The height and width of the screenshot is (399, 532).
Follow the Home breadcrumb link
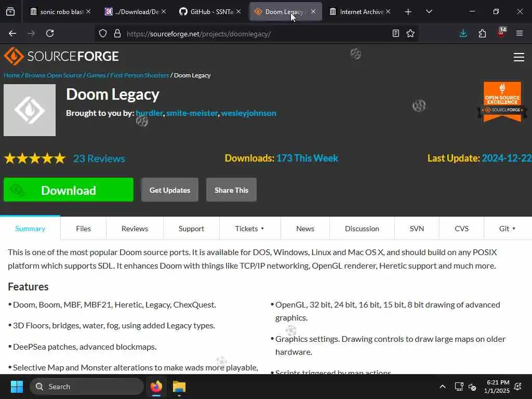pos(12,75)
